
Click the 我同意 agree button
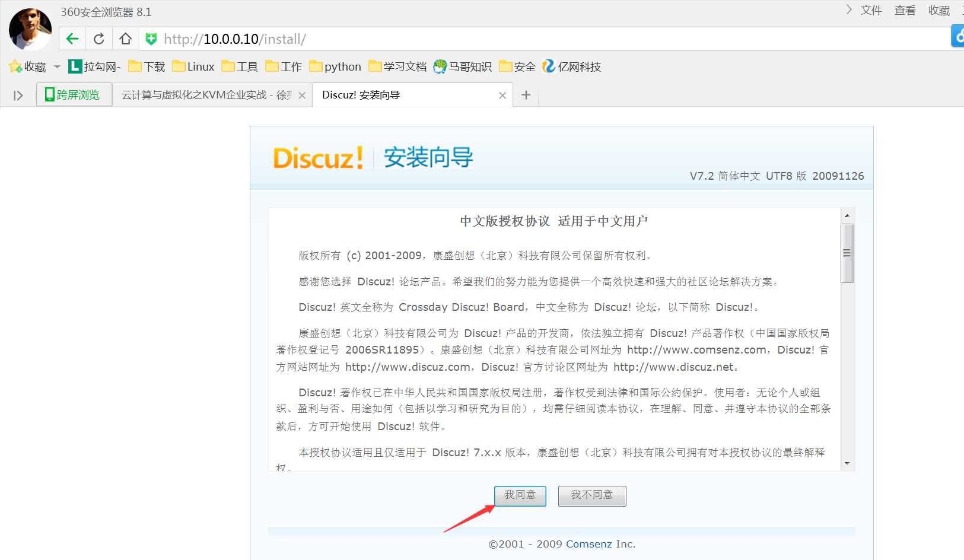[x=520, y=495]
